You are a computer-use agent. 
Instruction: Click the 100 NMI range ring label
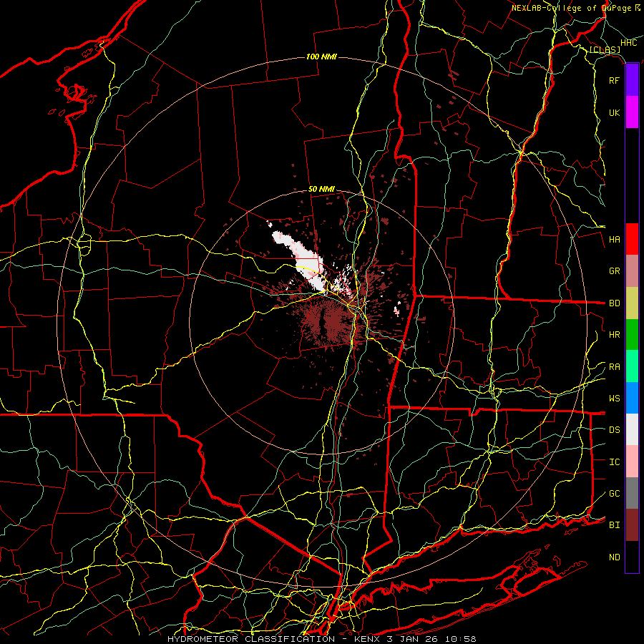click(321, 57)
